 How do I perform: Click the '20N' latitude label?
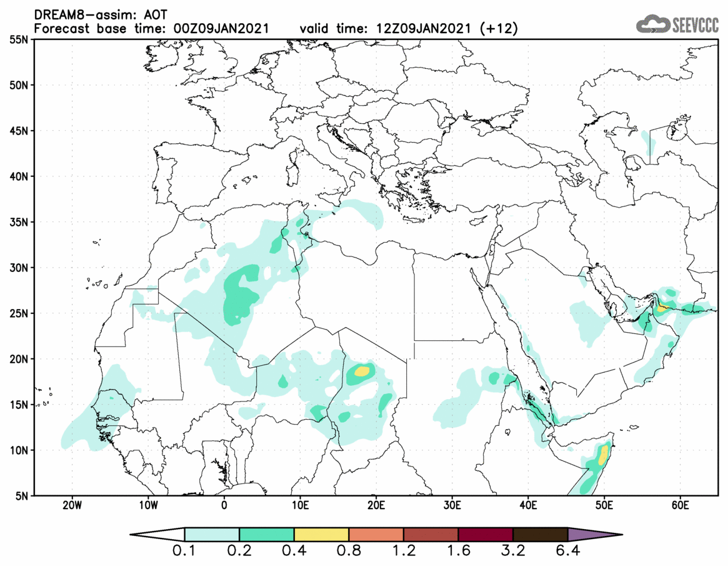[x=19, y=359]
